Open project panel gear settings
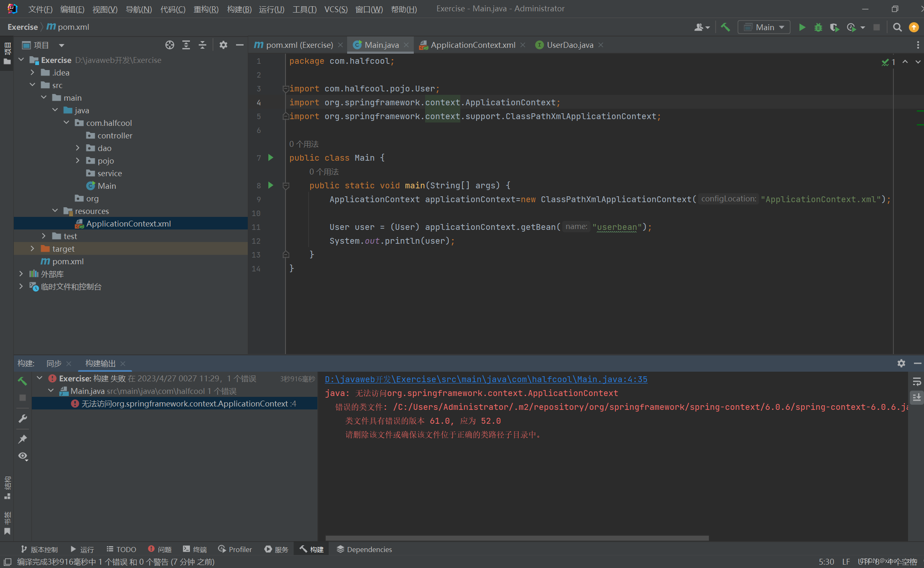 pos(223,45)
